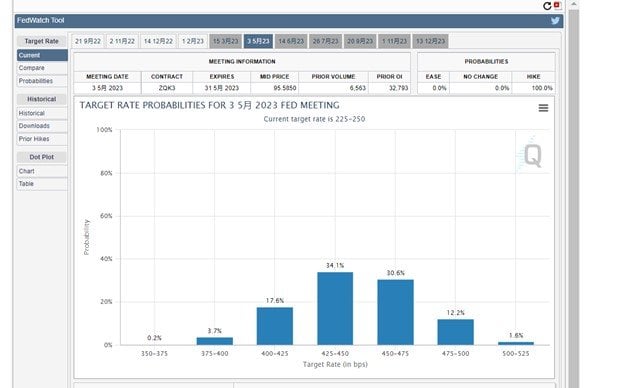Click the Twitter bird icon in FedWatch header
The image size is (624, 388).
point(555,21)
